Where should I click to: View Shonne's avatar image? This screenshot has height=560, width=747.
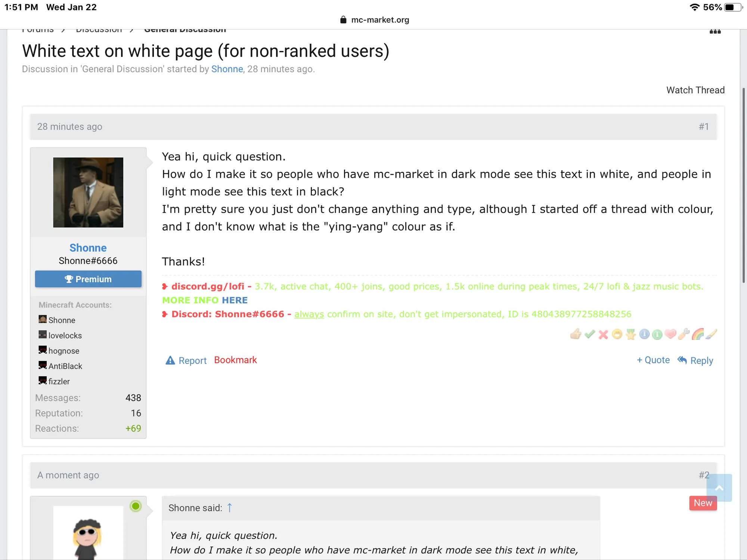[88, 192]
